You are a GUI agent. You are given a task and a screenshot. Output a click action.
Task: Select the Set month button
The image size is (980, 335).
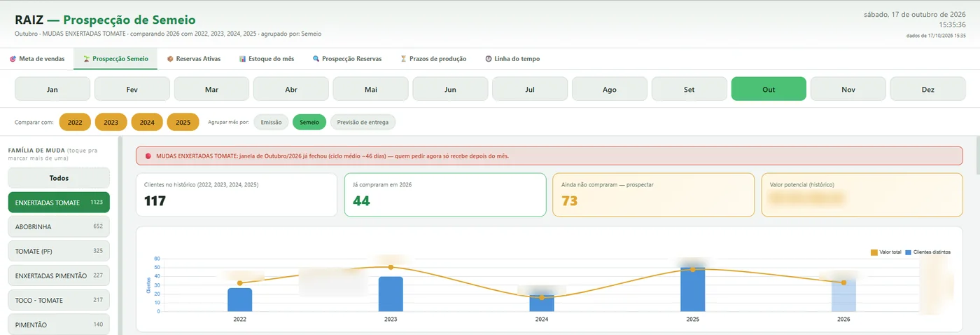(x=689, y=89)
